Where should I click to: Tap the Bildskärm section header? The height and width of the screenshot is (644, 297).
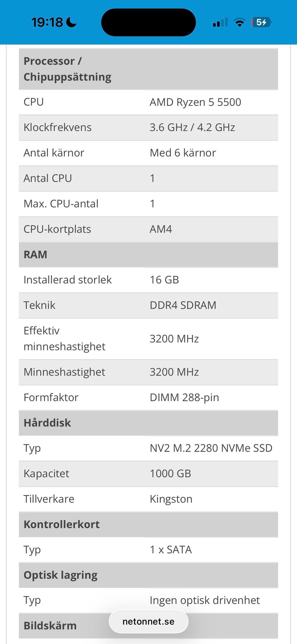pyautogui.click(x=50, y=625)
